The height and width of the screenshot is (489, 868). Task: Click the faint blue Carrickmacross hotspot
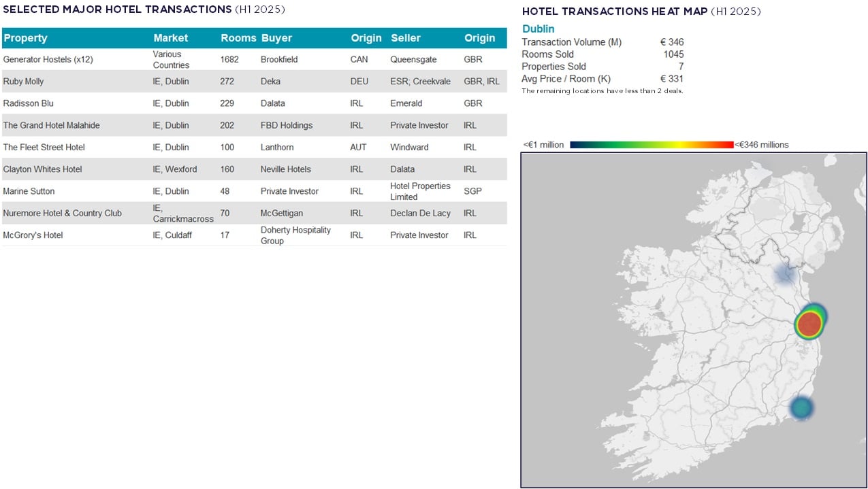point(785,274)
